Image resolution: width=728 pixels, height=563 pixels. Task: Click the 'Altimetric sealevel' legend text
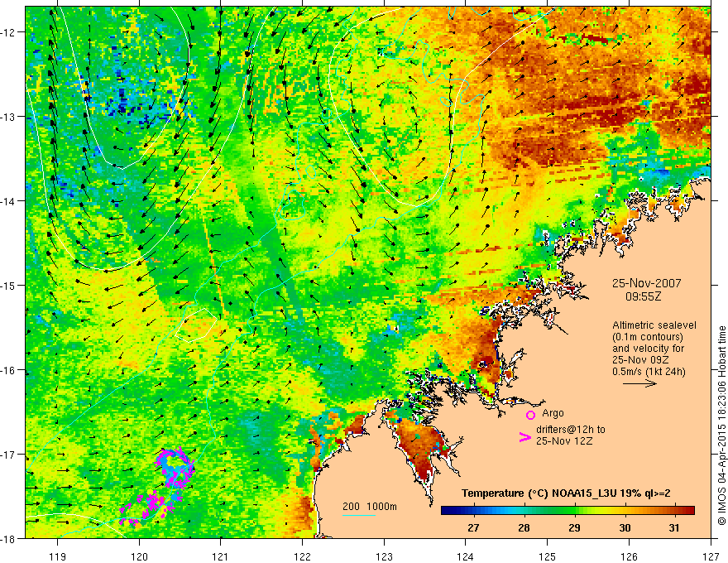(x=654, y=325)
